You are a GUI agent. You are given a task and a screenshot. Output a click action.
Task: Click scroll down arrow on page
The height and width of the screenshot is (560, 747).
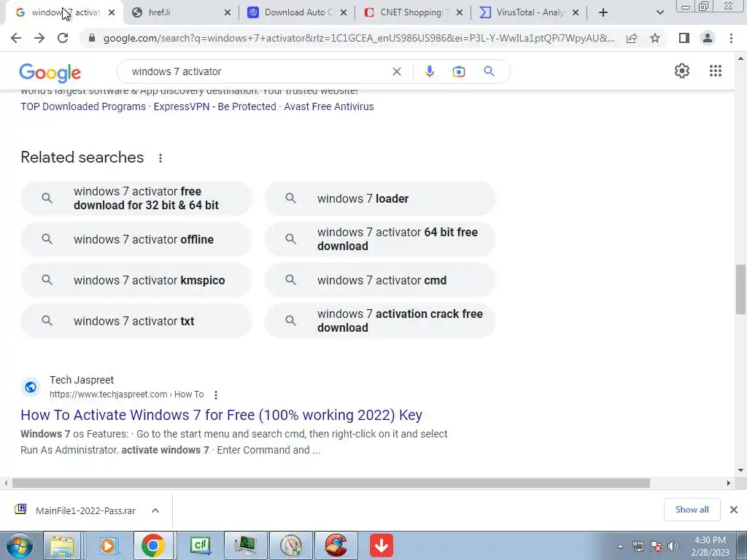point(740,470)
